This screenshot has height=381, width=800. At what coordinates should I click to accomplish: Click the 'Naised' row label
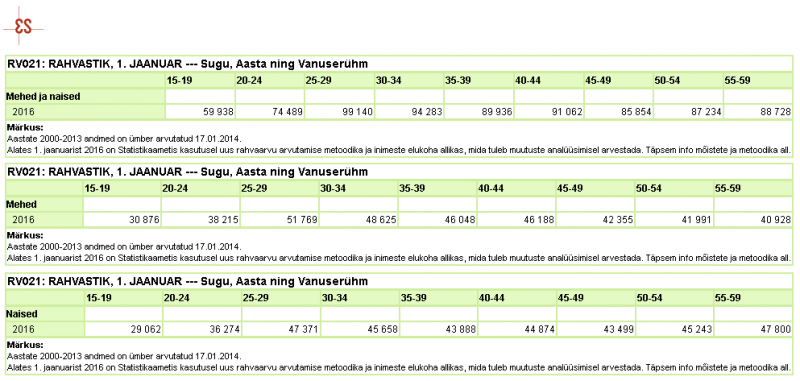pos(22,314)
